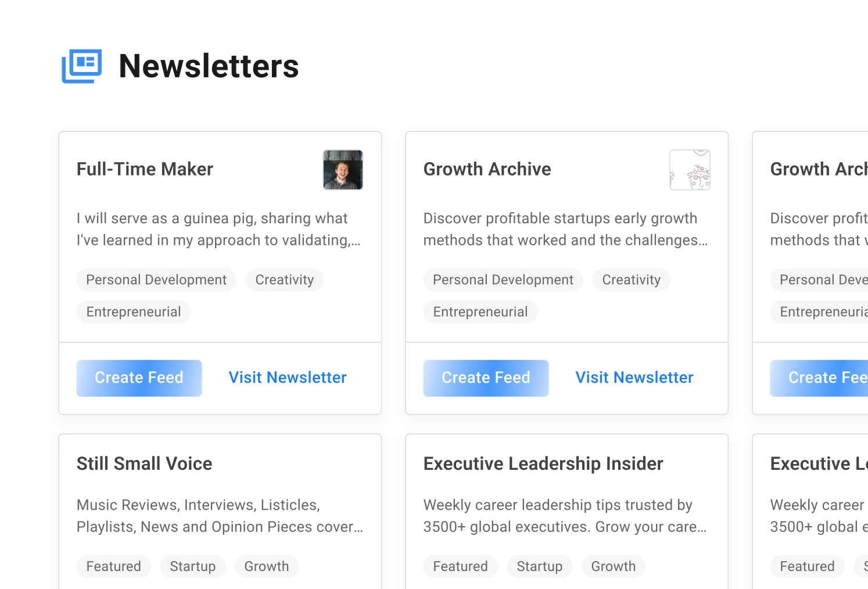Screen dimensions: 868x589
Task: Click the Full-Time Maker title
Action: tap(145, 169)
